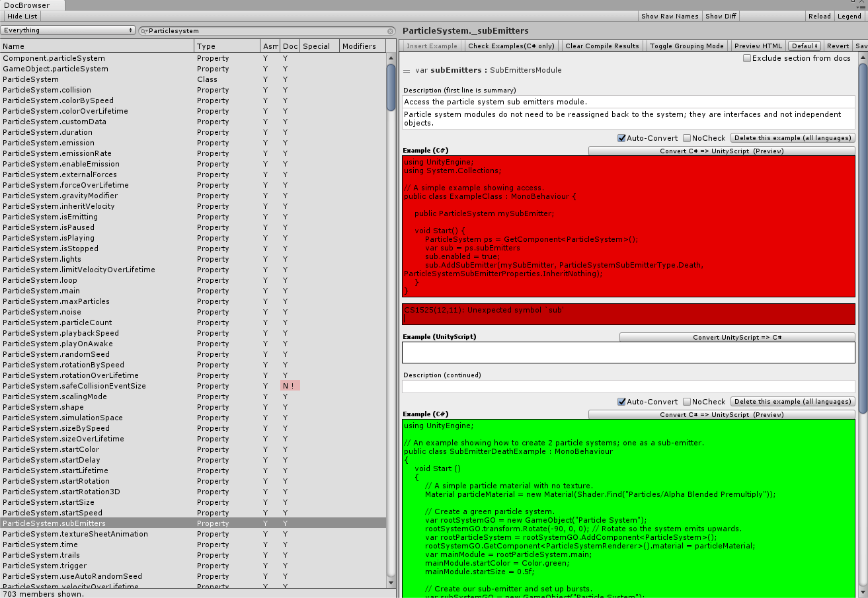Enable NoCheck for the green example

click(687, 402)
